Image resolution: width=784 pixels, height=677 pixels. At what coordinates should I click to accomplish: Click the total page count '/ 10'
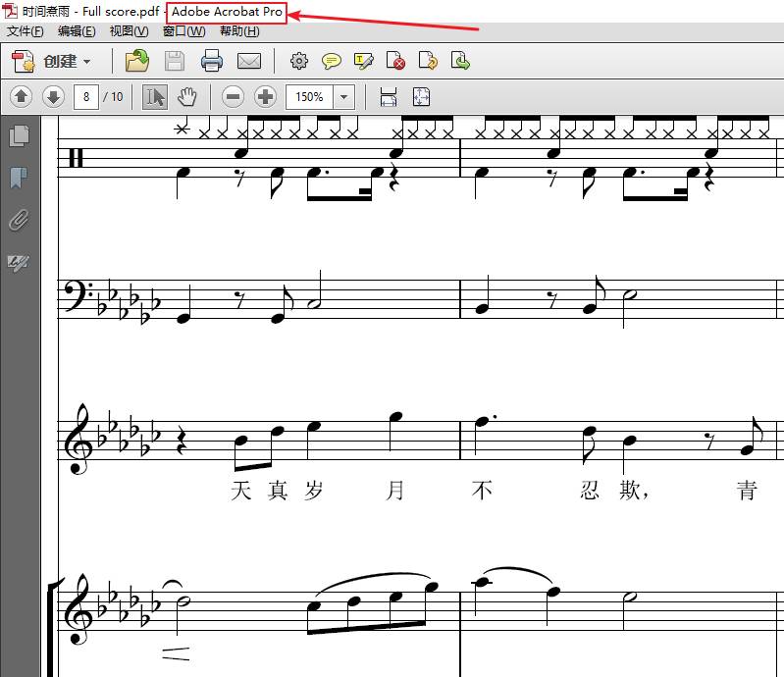(x=113, y=96)
